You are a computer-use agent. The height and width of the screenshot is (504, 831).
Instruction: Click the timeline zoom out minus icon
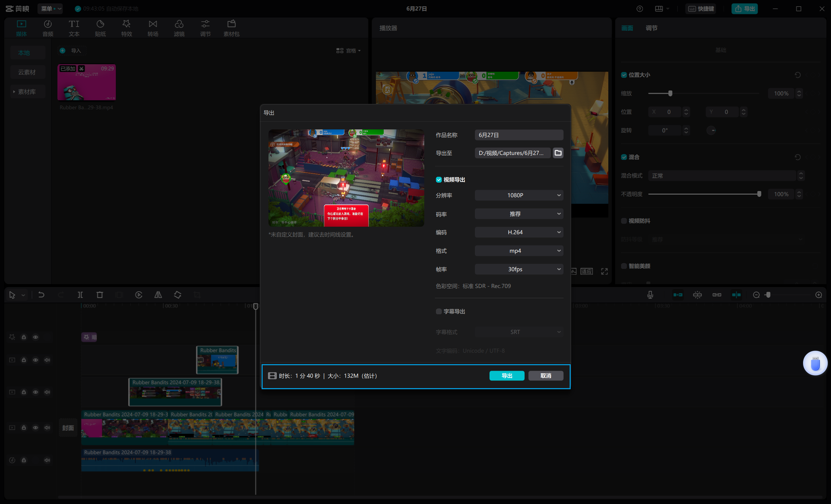pyautogui.click(x=756, y=295)
